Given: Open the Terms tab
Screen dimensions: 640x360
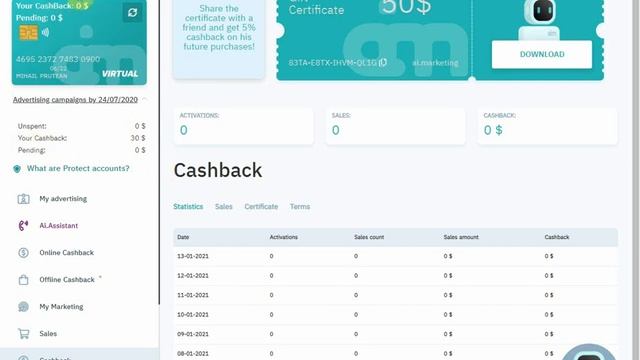Looking at the screenshot, I should (300, 207).
